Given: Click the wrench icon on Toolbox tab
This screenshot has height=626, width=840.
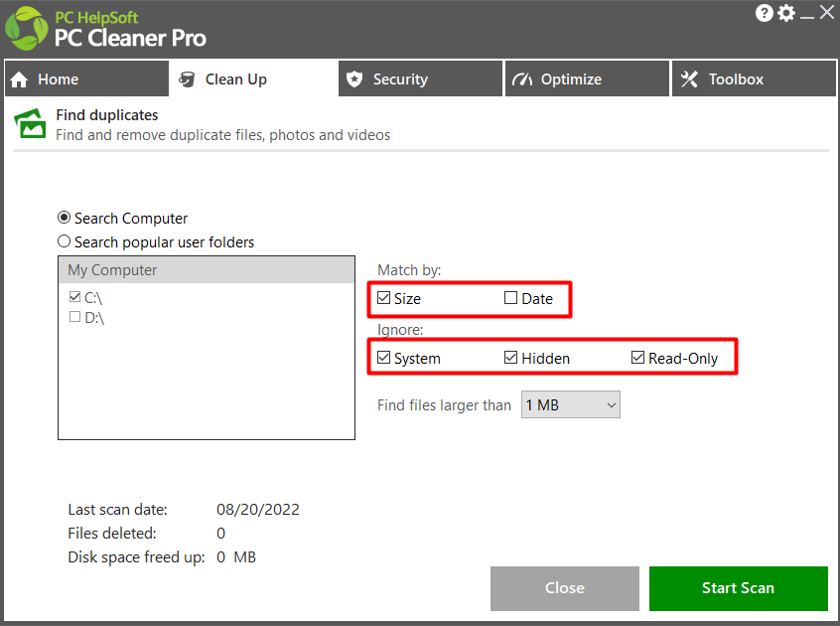Looking at the screenshot, I should tap(689, 79).
